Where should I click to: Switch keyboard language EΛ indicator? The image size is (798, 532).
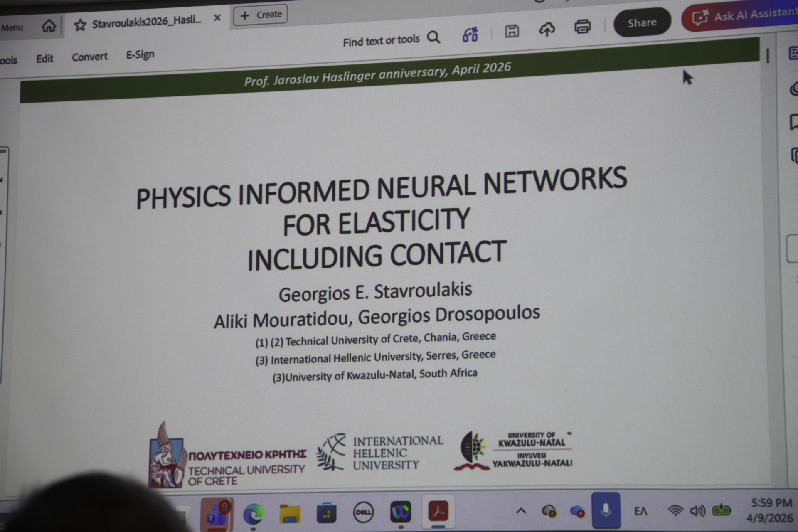point(640,511)
